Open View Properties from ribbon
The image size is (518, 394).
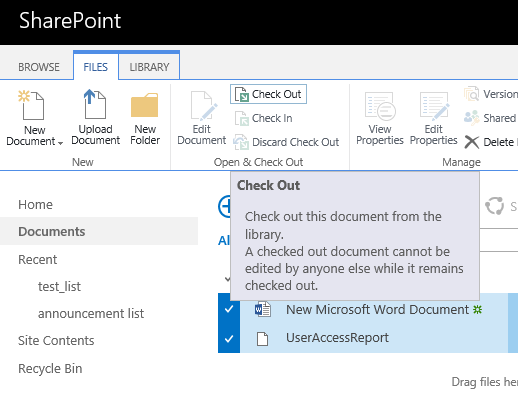tap(380, 119)
